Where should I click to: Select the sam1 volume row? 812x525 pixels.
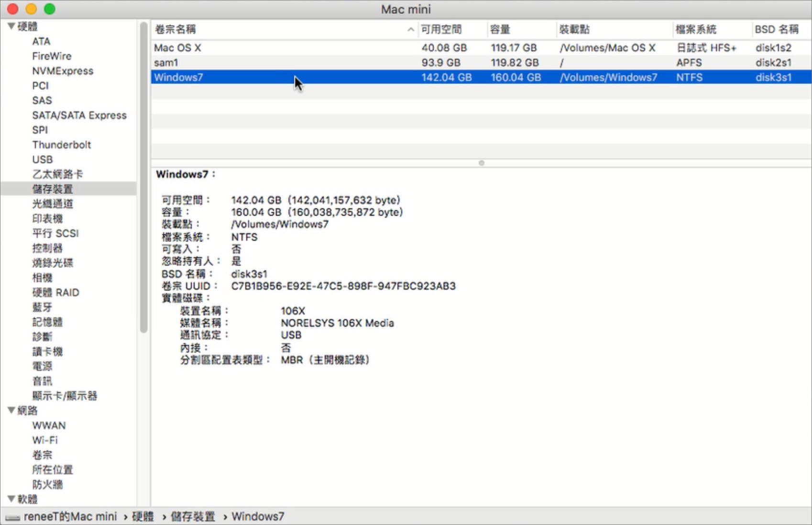pyautogui.click(x=481, y=63)
